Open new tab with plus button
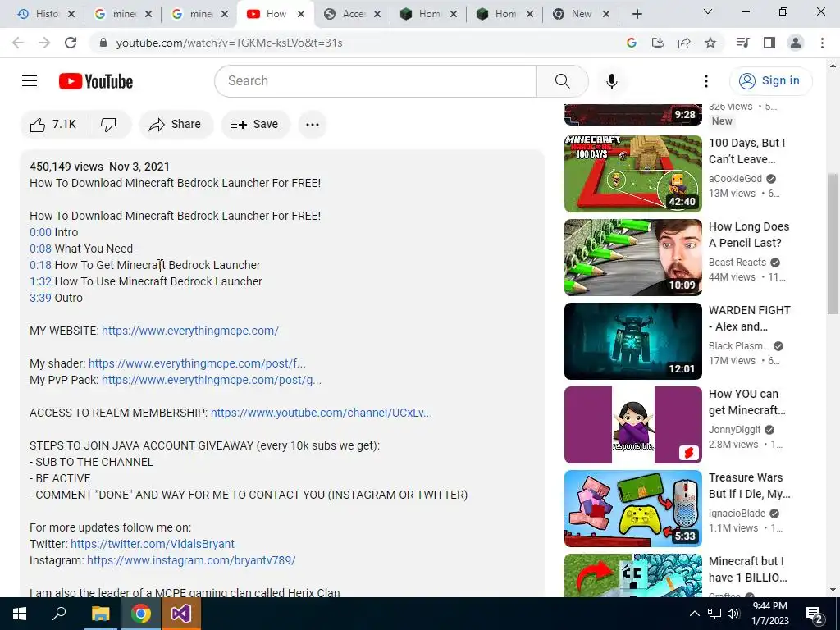This screenshot has height=630, width=840. (637, 14)
